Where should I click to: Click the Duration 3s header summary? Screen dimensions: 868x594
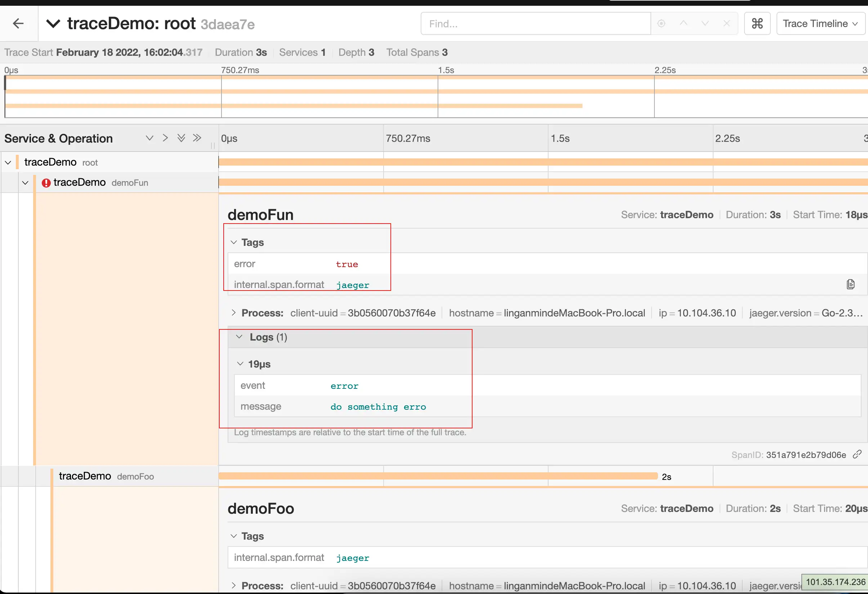point(241,52)
